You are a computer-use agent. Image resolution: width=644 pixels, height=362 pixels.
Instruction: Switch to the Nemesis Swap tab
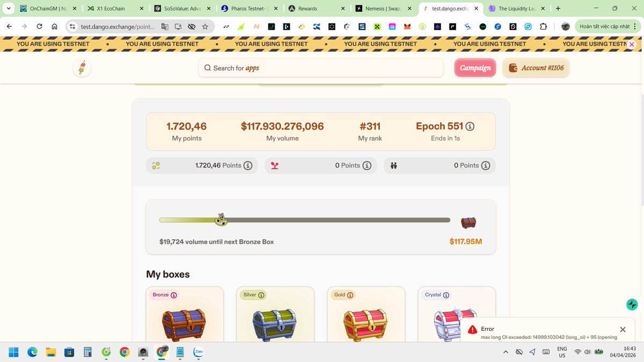(x=384, y=9)
